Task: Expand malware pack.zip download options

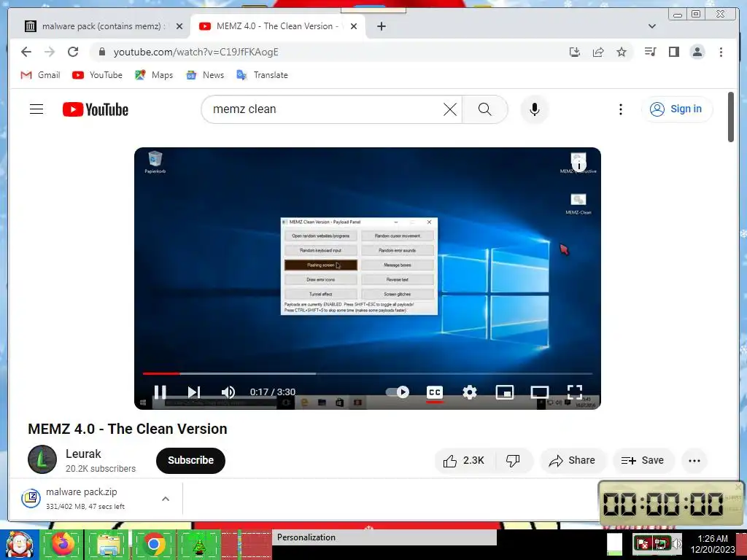Action: click(166, 499)
